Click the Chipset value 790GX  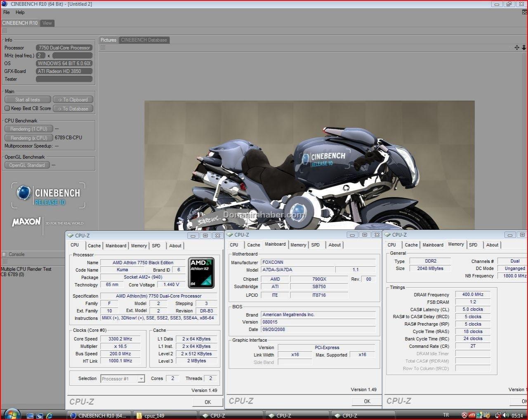click(319, 279)
